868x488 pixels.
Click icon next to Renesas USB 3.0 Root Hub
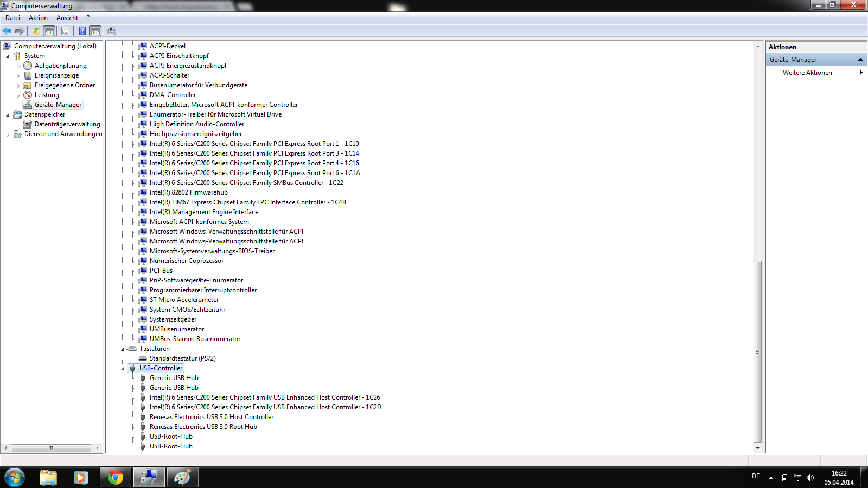143,427
